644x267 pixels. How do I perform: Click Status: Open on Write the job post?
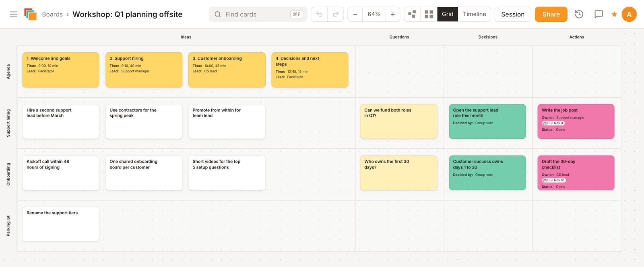pos(553,130)
